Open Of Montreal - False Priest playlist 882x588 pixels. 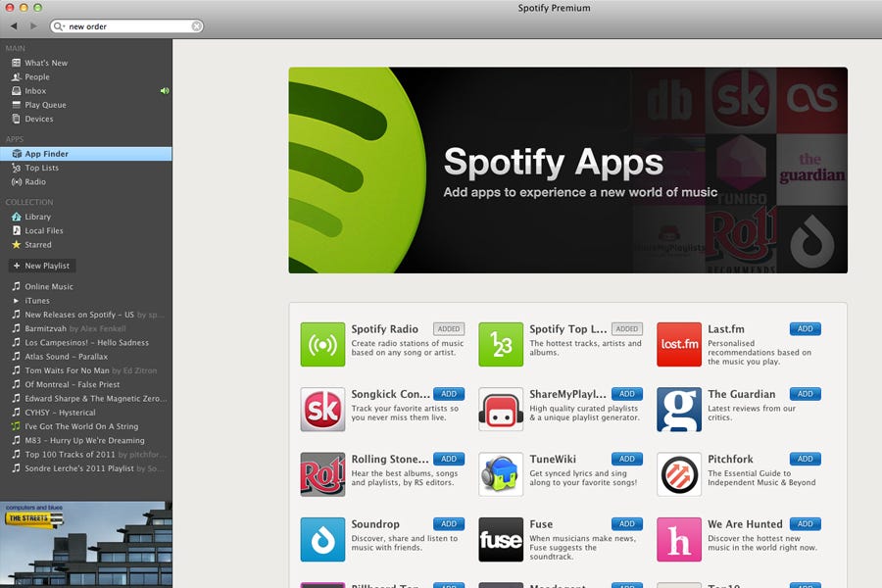pyautogui.click(x=86, y=384)
